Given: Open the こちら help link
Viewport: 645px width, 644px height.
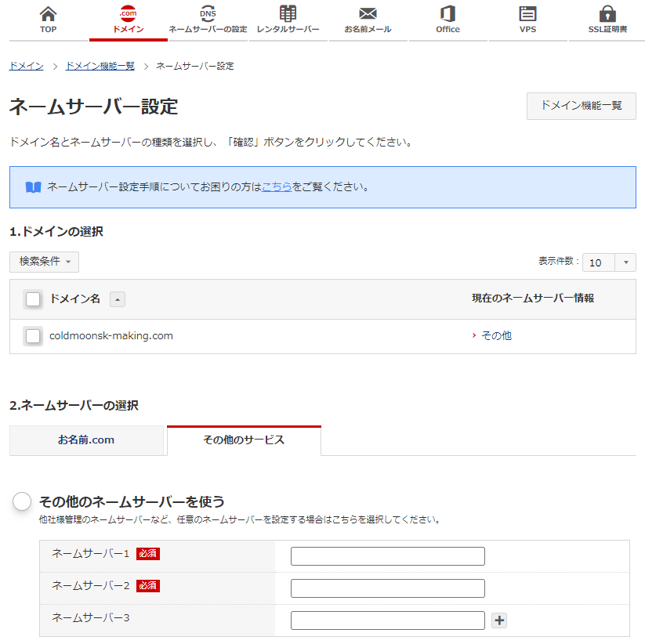Looking at the screenshot, I should [x=277, y=187].
